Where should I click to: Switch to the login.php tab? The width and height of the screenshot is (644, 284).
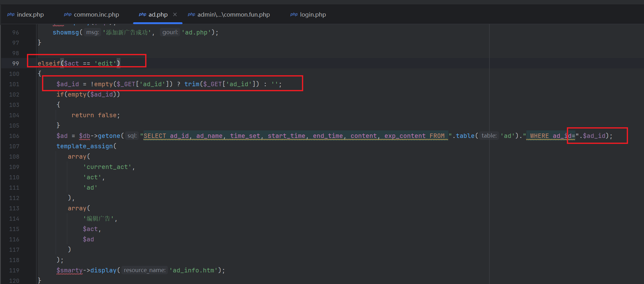[x=308, y=14]
